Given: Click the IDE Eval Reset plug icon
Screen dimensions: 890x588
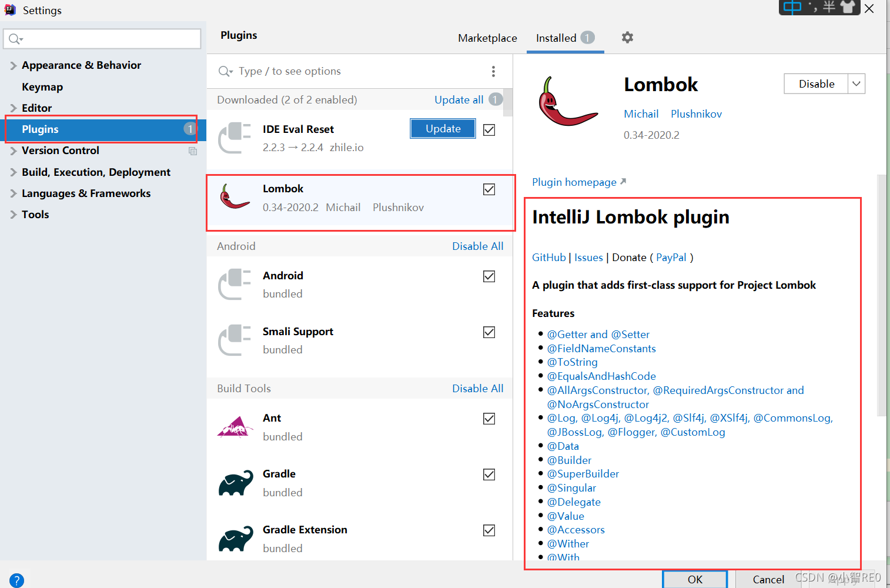Looking at the screenshot, I should (234, 138).
